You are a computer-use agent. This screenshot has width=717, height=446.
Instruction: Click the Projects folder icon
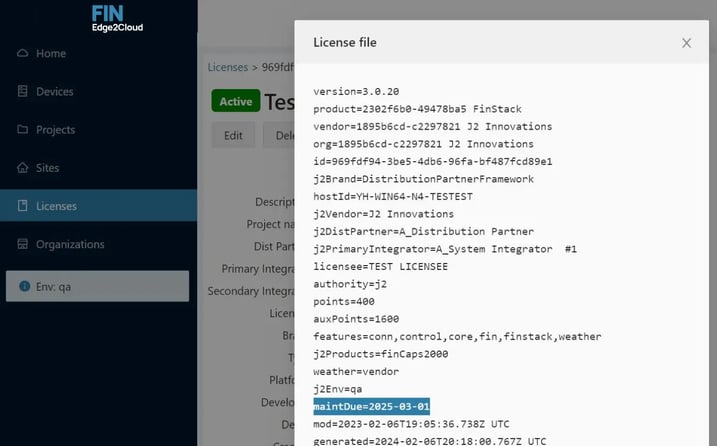[x=22, y=129]
